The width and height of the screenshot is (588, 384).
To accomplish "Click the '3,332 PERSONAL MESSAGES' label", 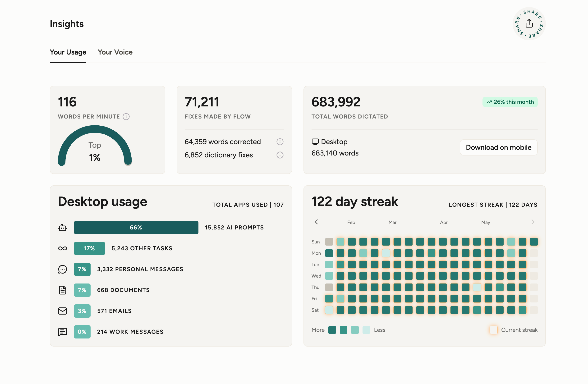I will click(x=140, y=269).
